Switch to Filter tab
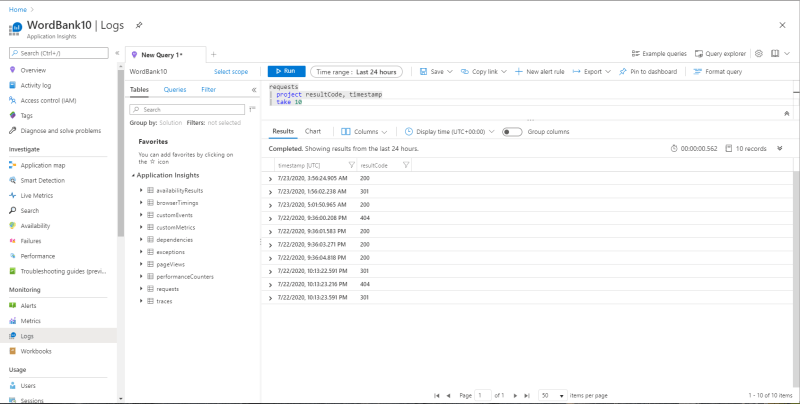The height and width of the screenshot is (404, 800). click(x=208, y=90)
